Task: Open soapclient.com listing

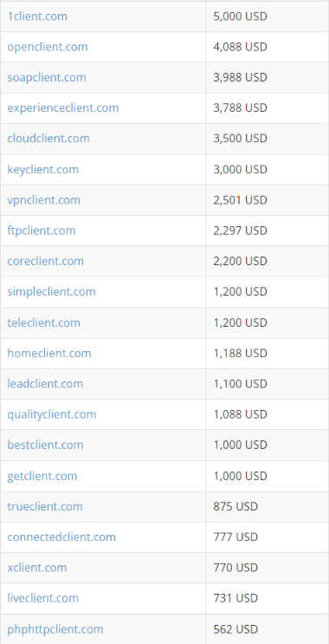Action: (x=47, y=77)
